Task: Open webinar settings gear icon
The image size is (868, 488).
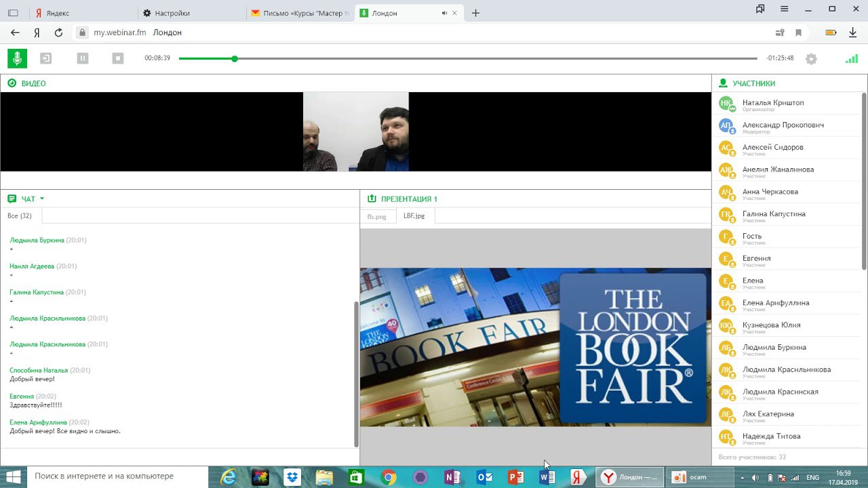Action: pos(811,59)
